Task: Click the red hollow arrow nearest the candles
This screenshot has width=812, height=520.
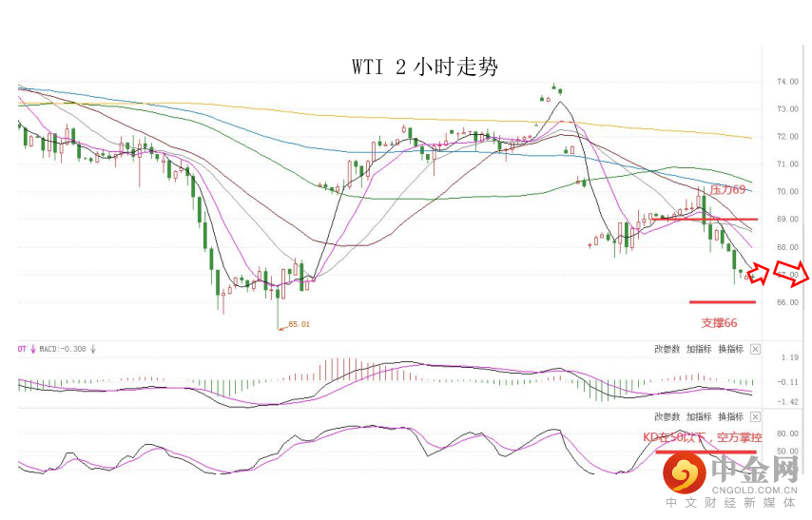Action: (758, 275)
